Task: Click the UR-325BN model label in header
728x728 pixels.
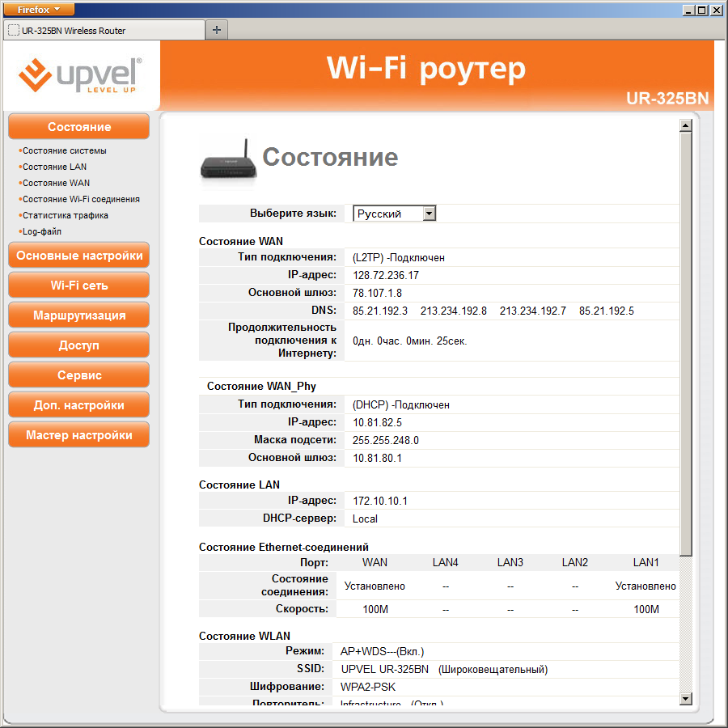Action: click(x=667, y=98)
